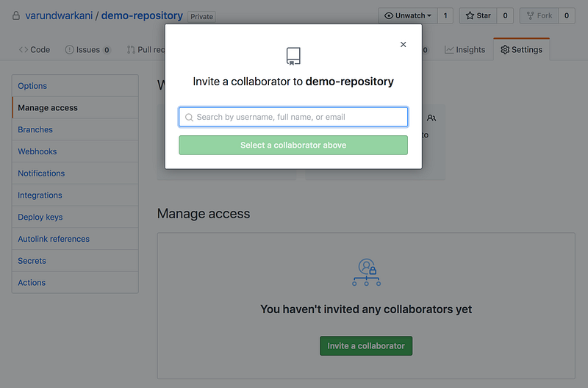The height and width of the screenshot is (388, 588).
Task: Click the people icon right of dialog
Action: point(431,118)
